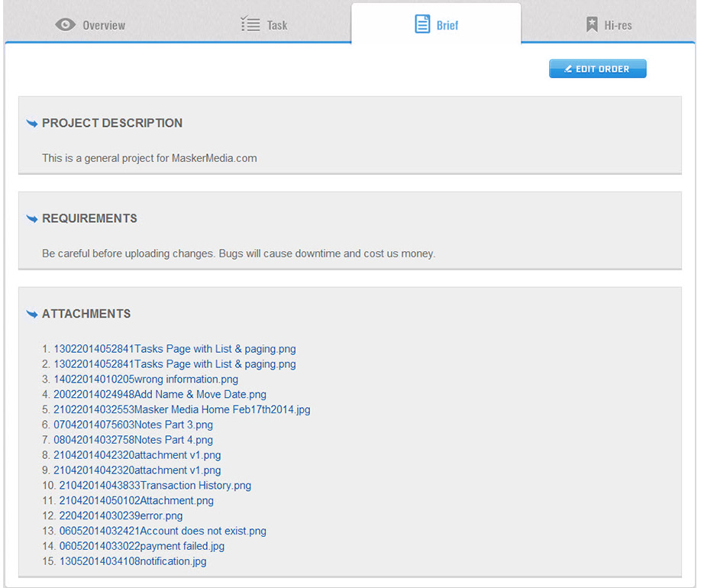Screen dimensions: 701x588
Task: Toggle the Requirements section arrow
Action: coord(32,218)
